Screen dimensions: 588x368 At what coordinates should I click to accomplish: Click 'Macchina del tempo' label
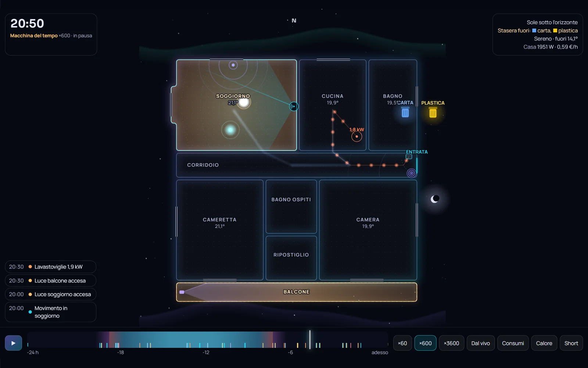34,36
